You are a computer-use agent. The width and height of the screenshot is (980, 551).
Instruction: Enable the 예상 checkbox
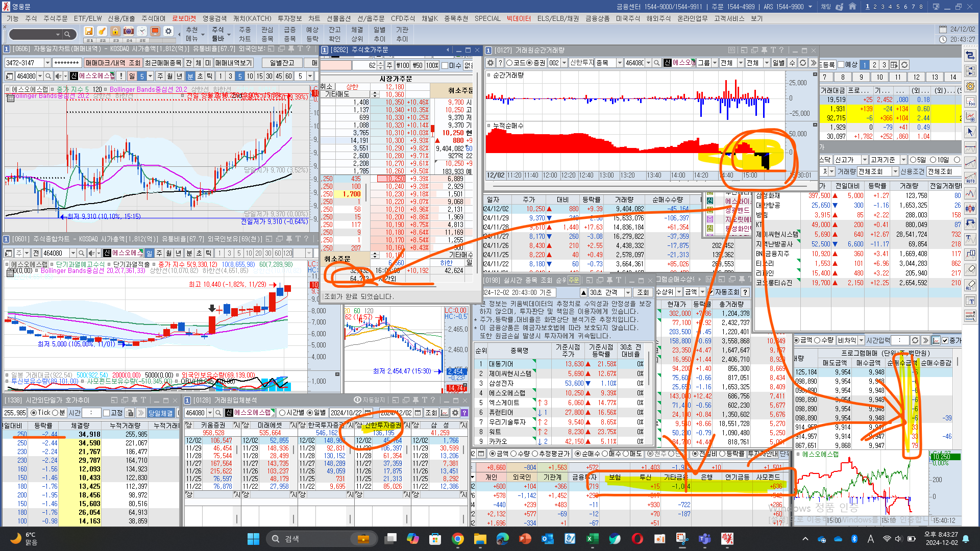pyautogui.click(x=841, y=65)
